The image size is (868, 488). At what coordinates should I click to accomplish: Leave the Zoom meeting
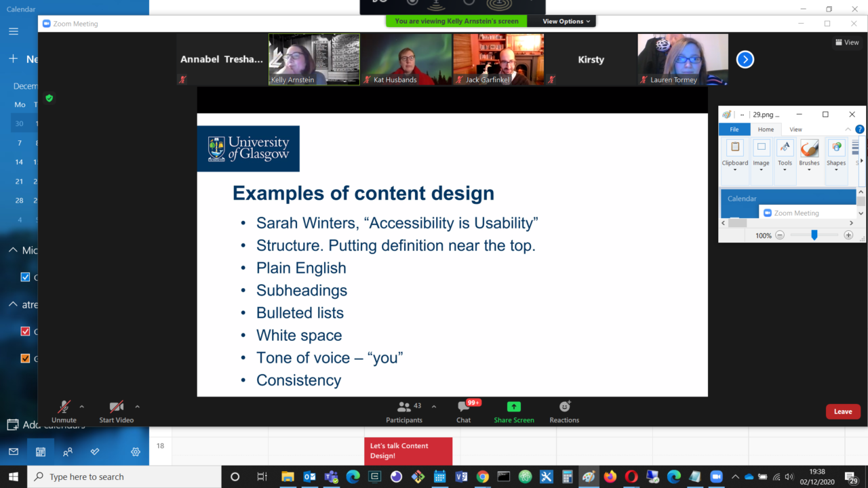(843, 411)
